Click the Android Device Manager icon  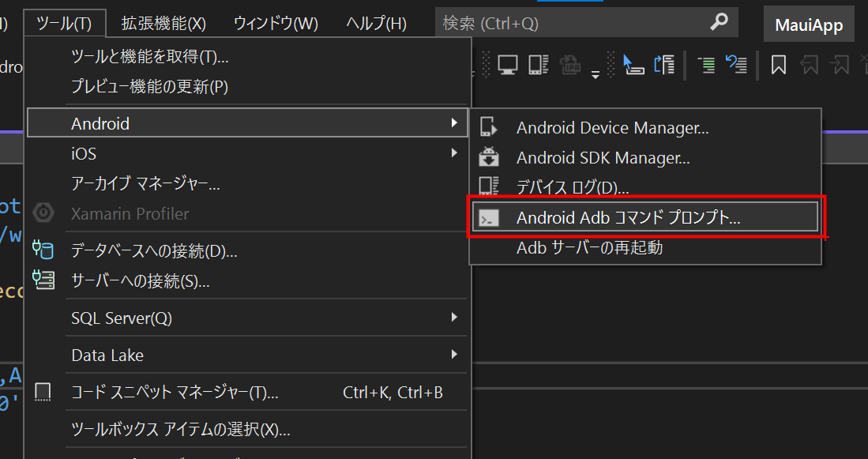pos(489,127)
